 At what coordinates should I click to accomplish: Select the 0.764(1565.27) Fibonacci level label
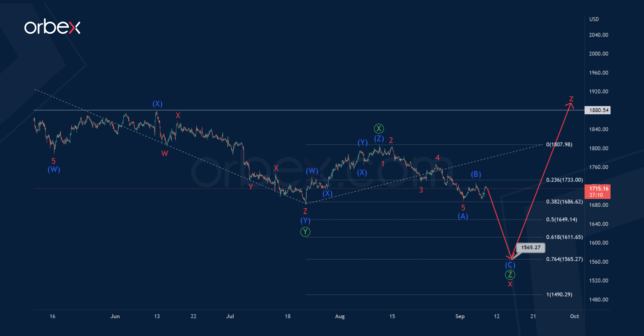[x=564, y=259]
